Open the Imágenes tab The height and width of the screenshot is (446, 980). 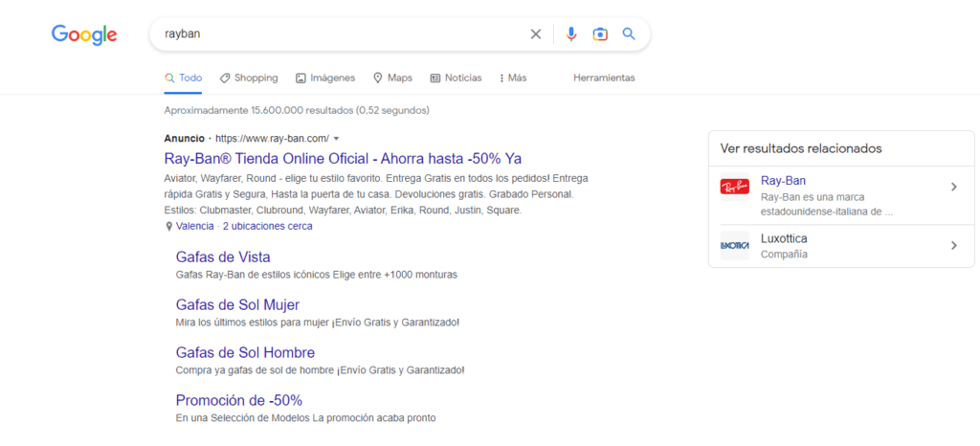pos(325,78)
